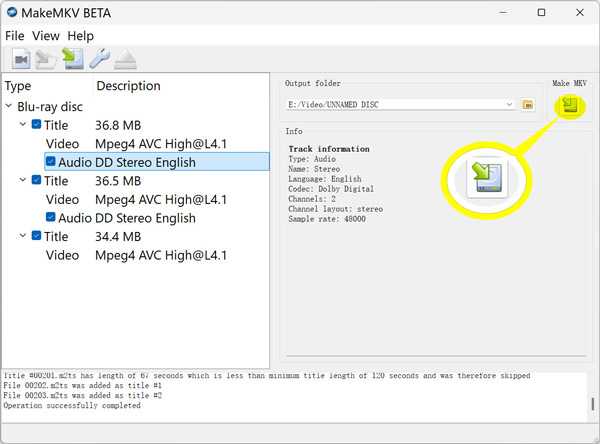Select the Blu-ray disc row text
This screenshot has width=600, height=444.
[x=50, y=107]
